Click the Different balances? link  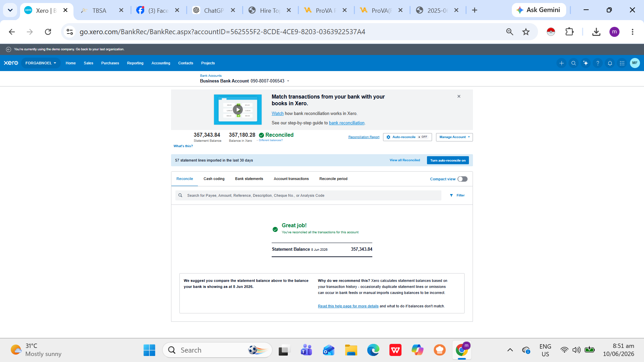tap(271, 140)
